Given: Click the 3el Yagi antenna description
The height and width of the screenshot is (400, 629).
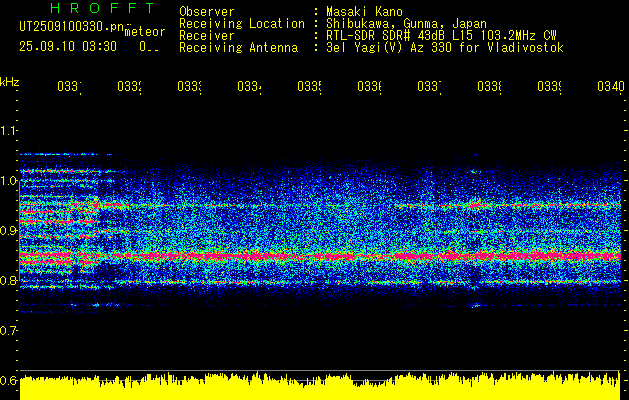Looking at the screenshot, I should (445, 48).
